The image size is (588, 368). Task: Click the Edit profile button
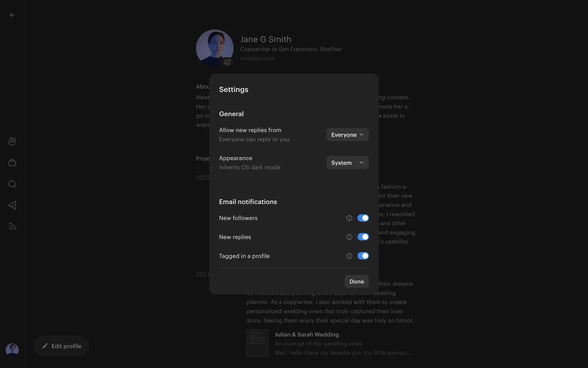62,346
